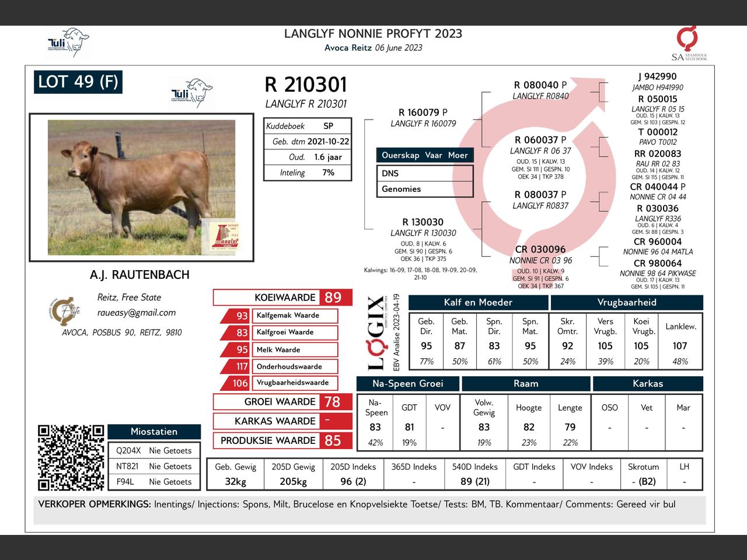This screenshot has height=560, width=747.
Task: Open the cow photograph
Action: [142, 187]
